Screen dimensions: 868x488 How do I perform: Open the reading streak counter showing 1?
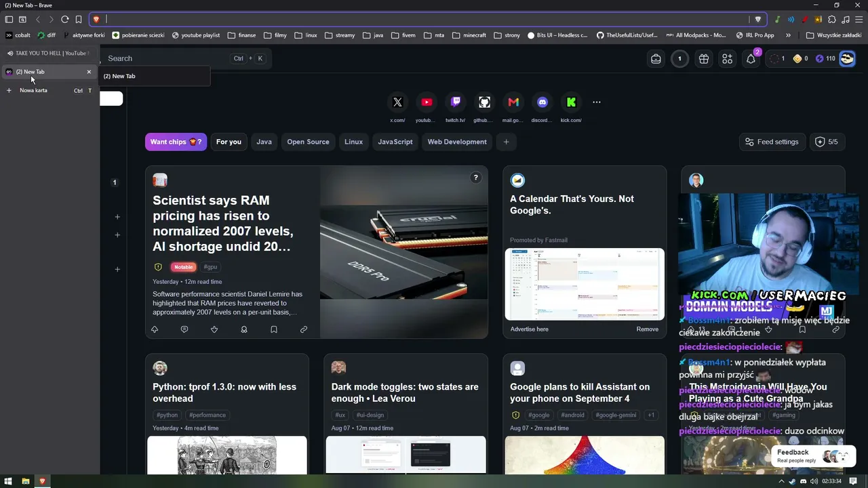(679, 59)
